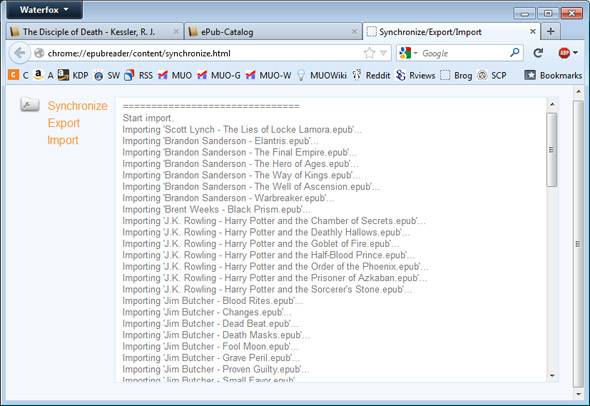Open the MUOWiki bookmark

pos(322,75)
